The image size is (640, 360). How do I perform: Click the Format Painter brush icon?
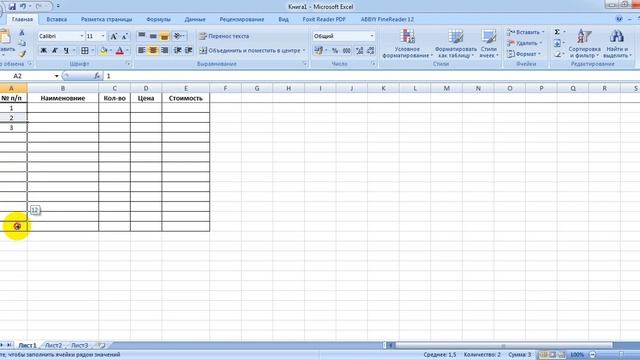pyautogui.click(x=22, y=54)
